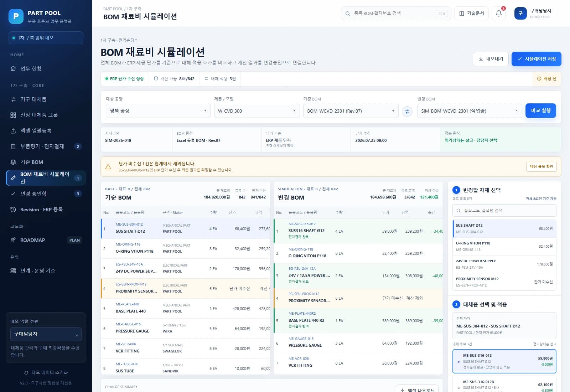Viewport: 570px width, 392px height.
Task: Open the 대상 공장 dropdown
Action: pos(158,111)
